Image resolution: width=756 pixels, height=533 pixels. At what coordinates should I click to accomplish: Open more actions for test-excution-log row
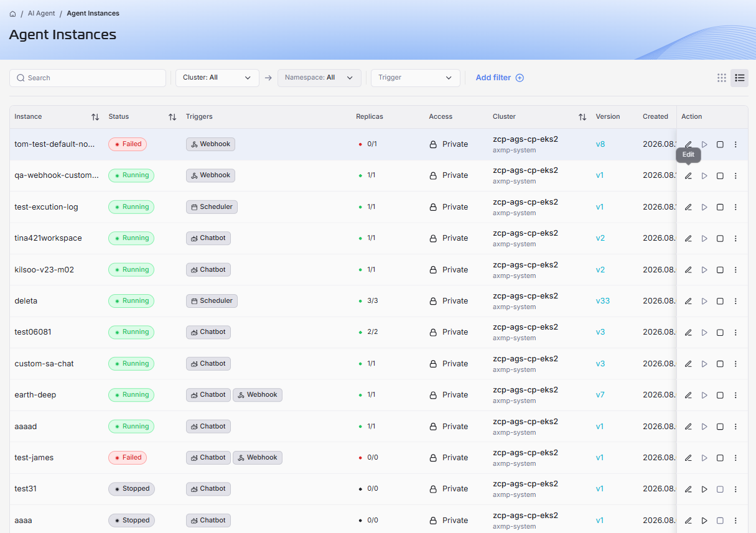coord(735,207)
